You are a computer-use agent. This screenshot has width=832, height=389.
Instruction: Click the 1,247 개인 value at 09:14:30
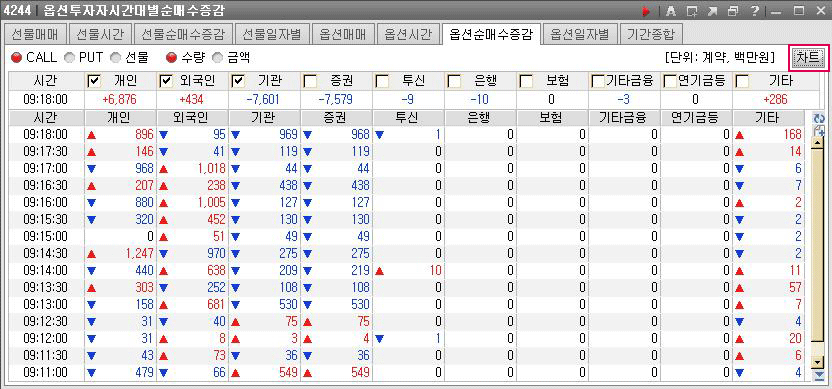[x=140, y=254]
